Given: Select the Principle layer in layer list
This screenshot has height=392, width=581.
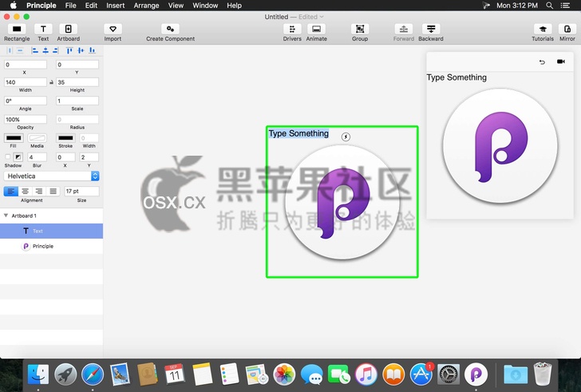Looking at the screenshot, I should [52, 246].
